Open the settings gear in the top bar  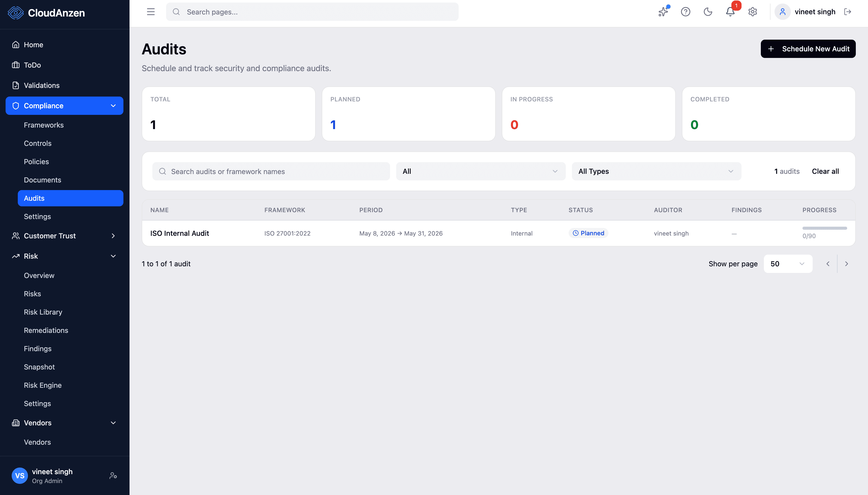coord(752,12)
